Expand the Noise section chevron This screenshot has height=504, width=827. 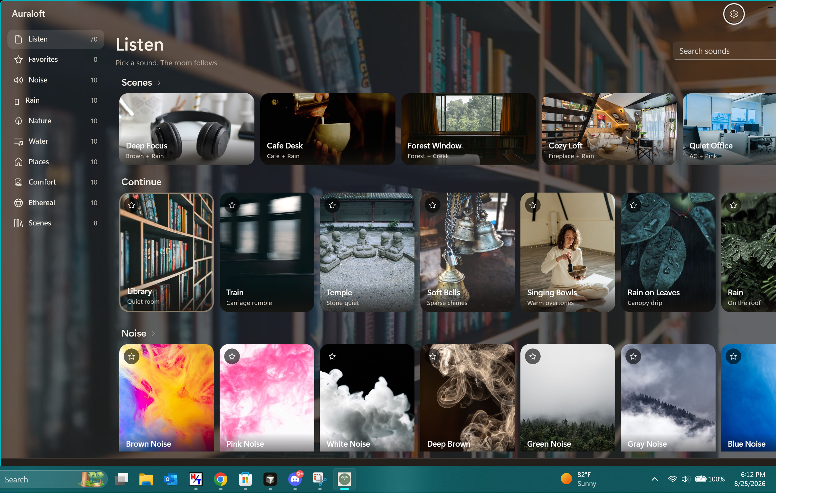(x=153, y=334)
